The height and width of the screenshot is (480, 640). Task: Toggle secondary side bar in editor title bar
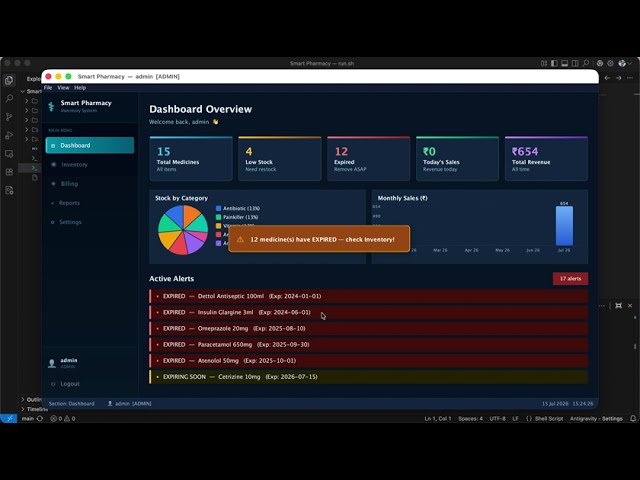pos(575,63)
